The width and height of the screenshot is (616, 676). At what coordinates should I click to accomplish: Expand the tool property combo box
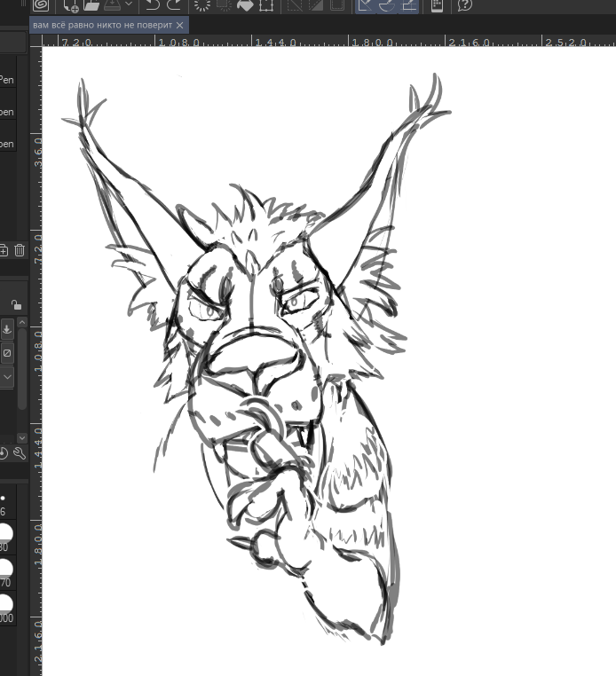7,376
